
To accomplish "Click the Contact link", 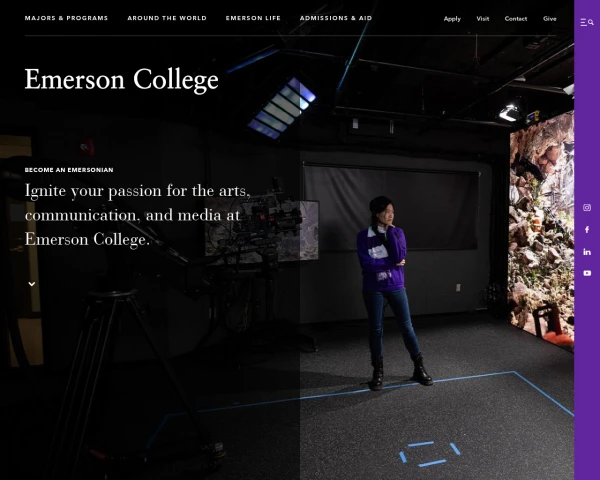I will (515, 18).
